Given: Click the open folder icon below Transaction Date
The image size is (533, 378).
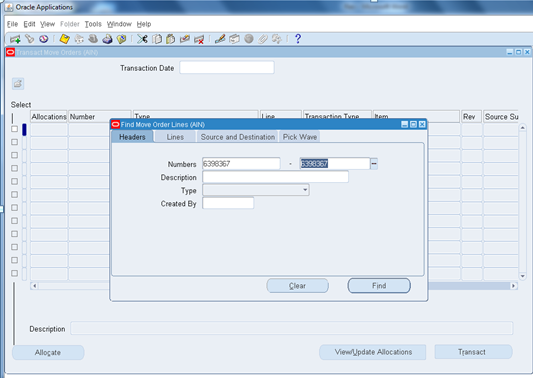Looking at the screenshot, I should [x=18, y=84].
